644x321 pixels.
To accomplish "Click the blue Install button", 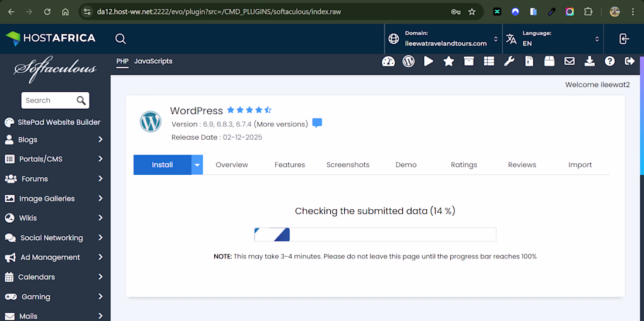I will click(163, 165).
